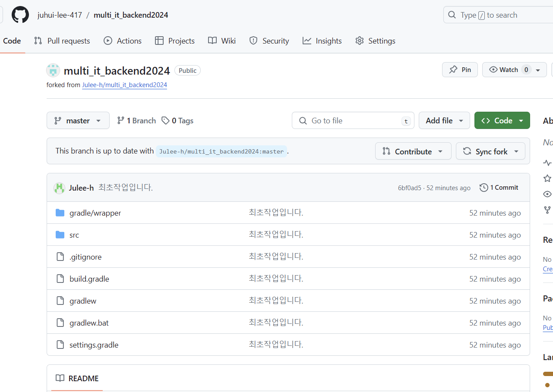The height and width of the screenshot is (392, 553).
Task: Open the src folder
Action: point(74,235)
